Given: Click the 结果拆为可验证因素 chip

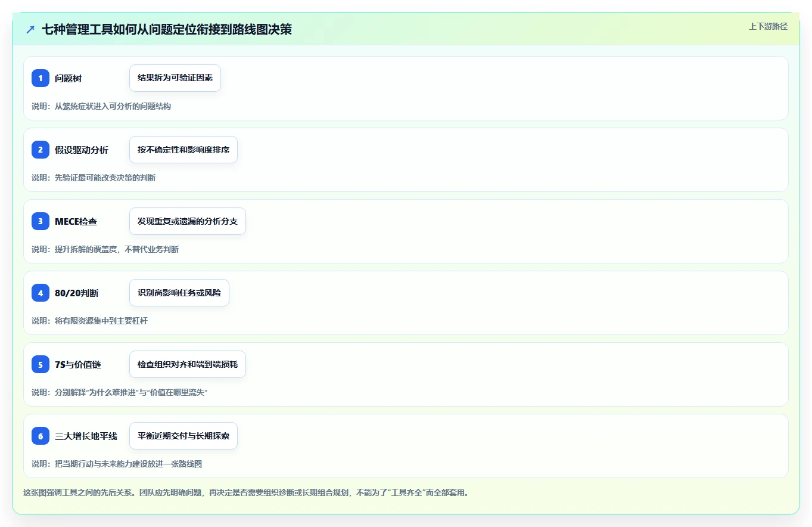Looking at the screenshot, I should coord(175,78).
